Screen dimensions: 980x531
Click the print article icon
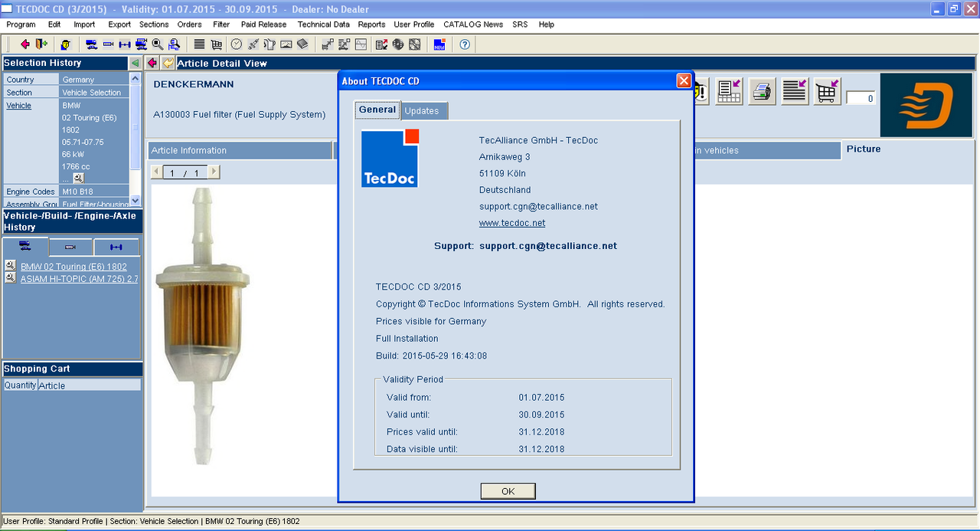click(x=762, y=92)
